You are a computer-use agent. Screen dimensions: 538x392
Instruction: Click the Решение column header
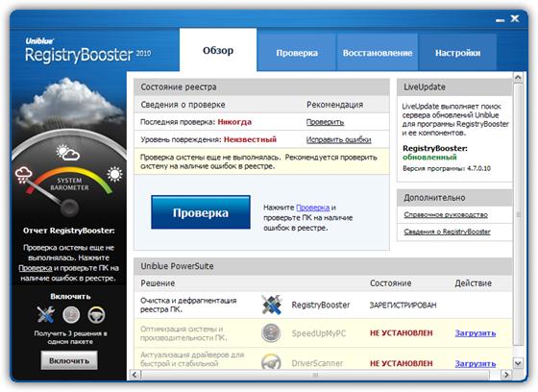click(158, 283)
